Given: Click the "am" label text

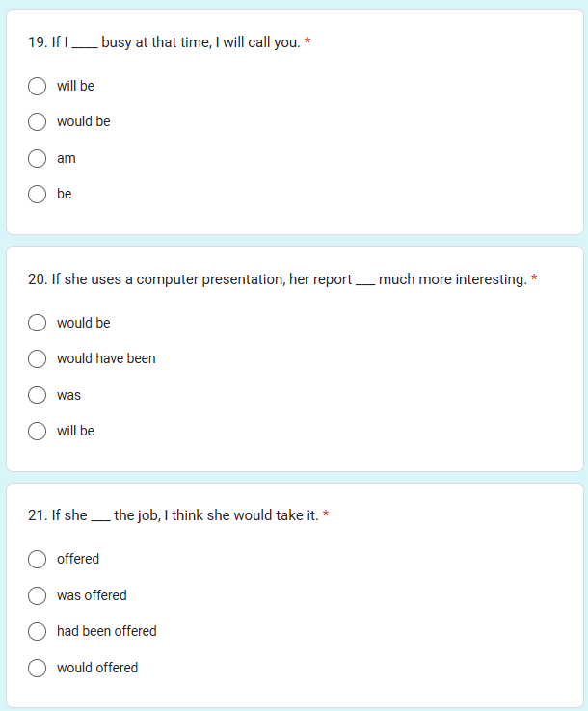Looking at the screenshot, I should click(x=67, y=159).
